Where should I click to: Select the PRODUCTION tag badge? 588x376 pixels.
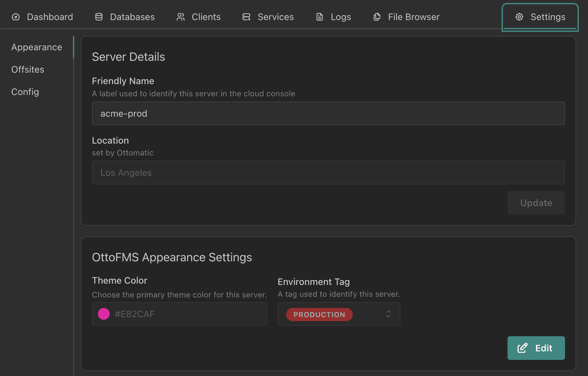[x=319, y=315]
